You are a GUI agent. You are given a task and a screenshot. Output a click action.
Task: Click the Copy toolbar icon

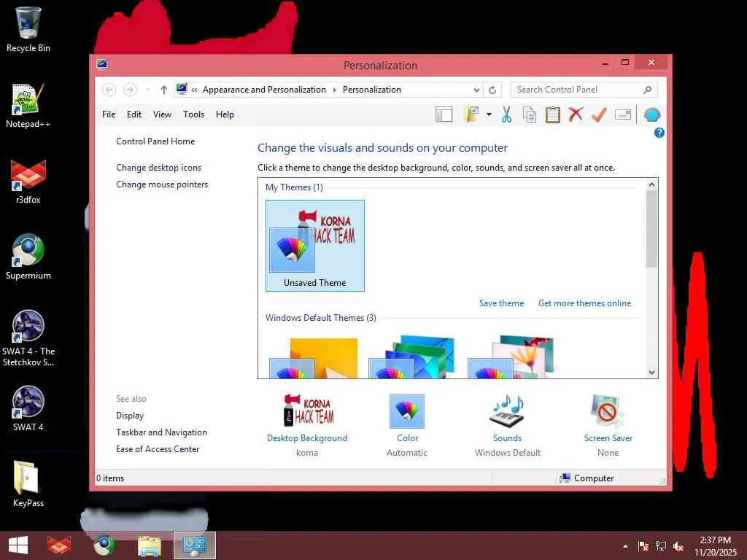point(530,114)
